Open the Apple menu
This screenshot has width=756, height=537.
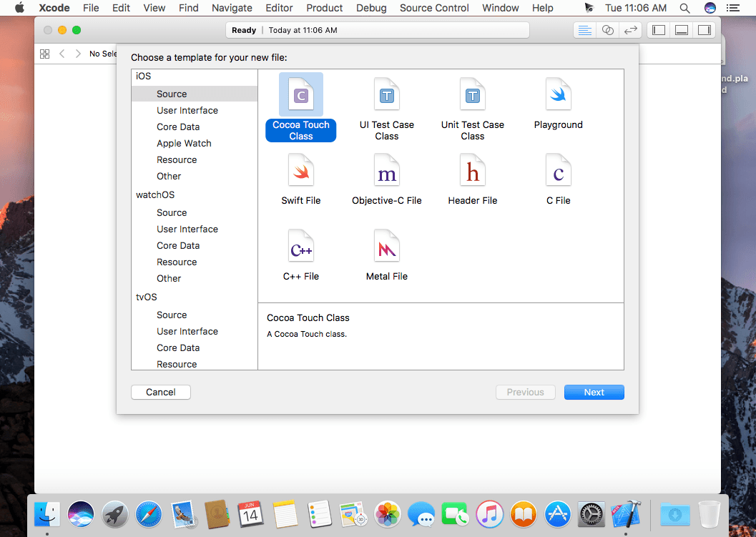click(x=19, y=8)
